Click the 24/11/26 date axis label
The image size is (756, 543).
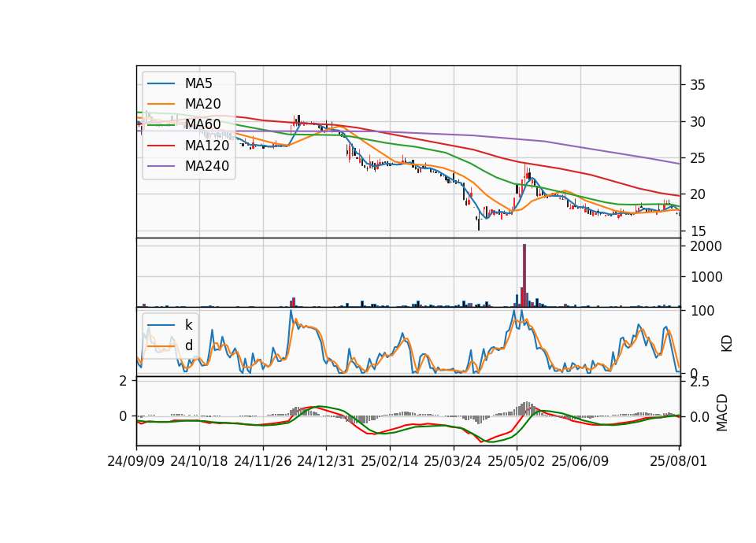tap(263, 461)
